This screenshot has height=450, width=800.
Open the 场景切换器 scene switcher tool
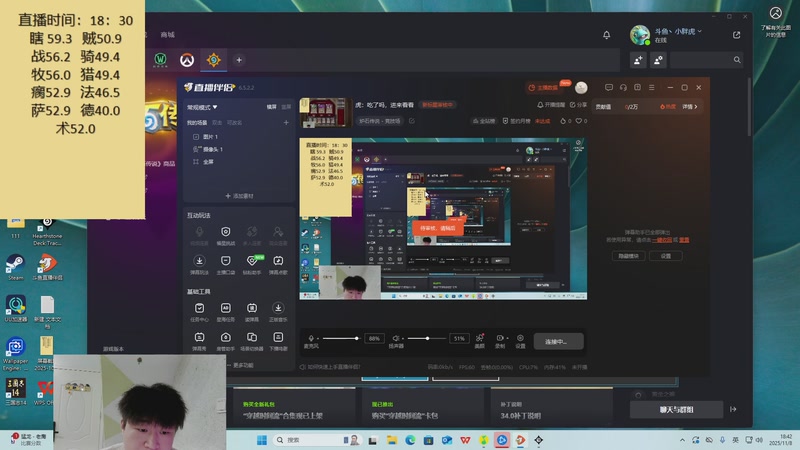click(x=252, y=341)
